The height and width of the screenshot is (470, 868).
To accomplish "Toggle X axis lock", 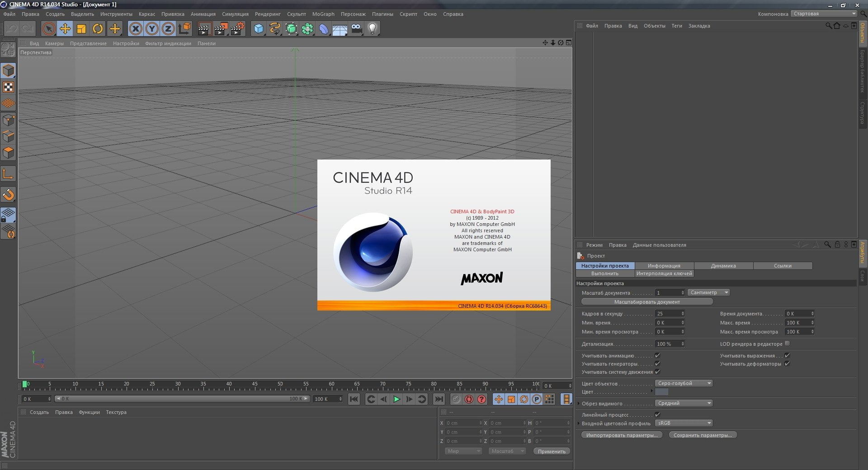I will [x=135, y=29].
